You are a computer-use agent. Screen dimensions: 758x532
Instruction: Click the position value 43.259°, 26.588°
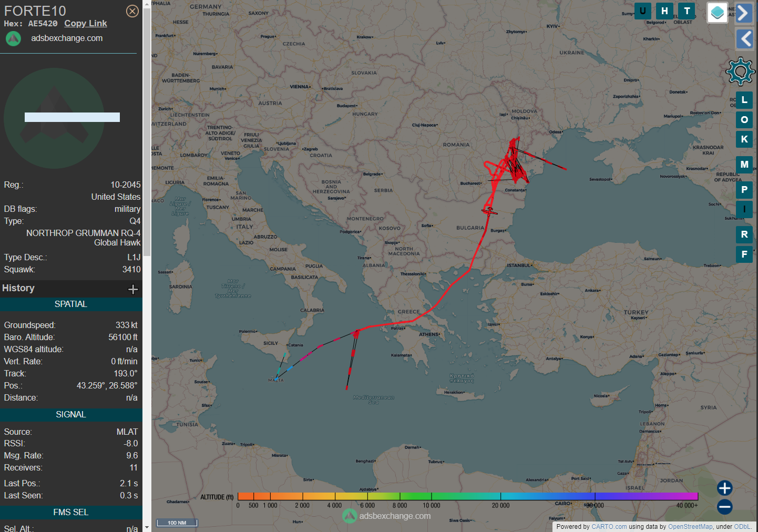(x=107, y=386)
